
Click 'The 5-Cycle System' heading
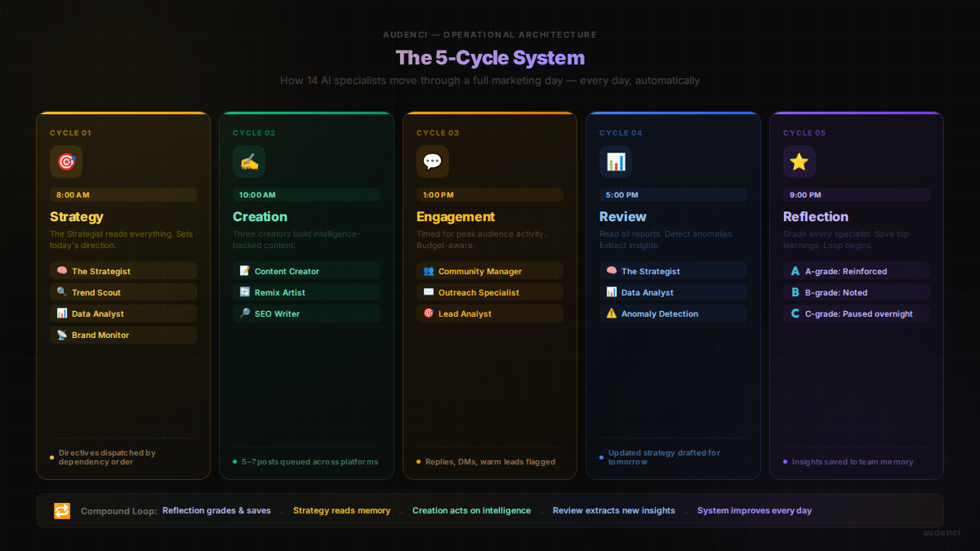click(490, 58)
